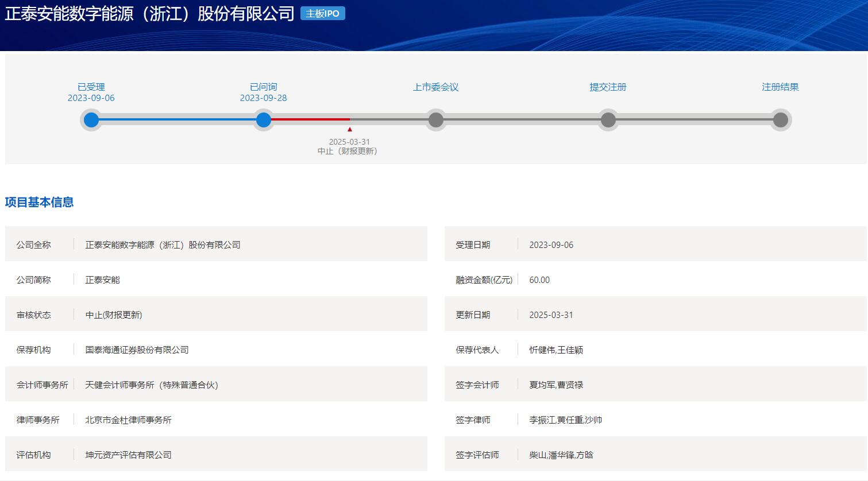
Task: Click the 保荐代表人 field label
Action: pyautogui.click(x=478, y=350)
